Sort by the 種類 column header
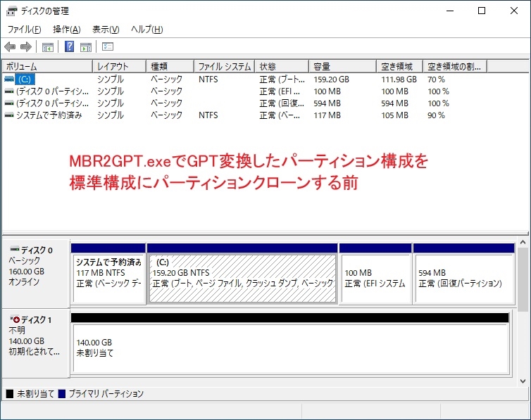The height and width of the screenshot is (420, 531). click(170, 66)
